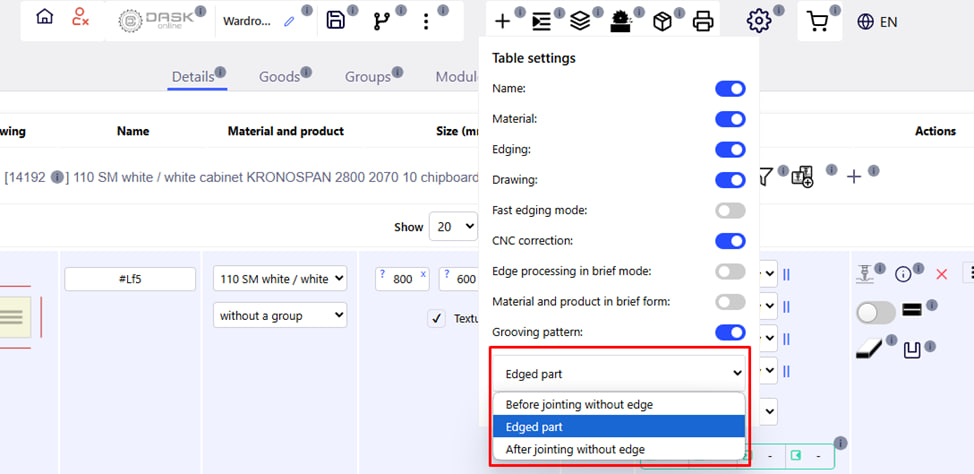Open the version branch icon

pos(381,21)
